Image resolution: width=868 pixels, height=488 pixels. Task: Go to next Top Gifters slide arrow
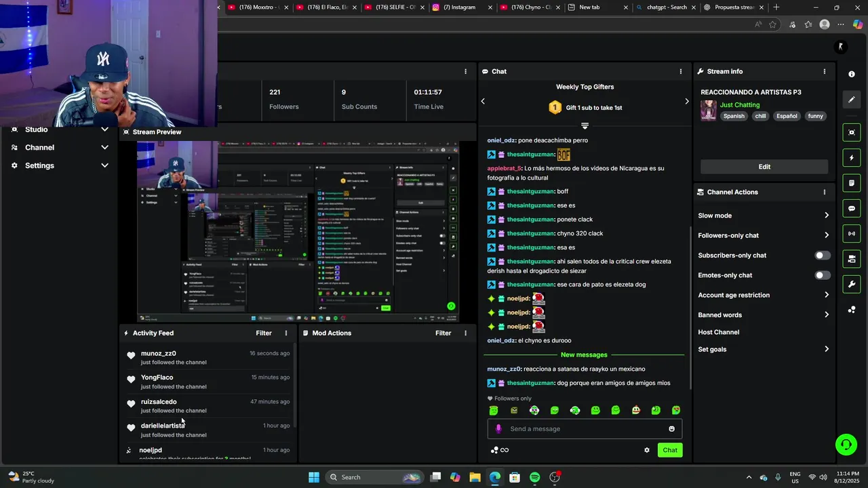coord(686,102)
